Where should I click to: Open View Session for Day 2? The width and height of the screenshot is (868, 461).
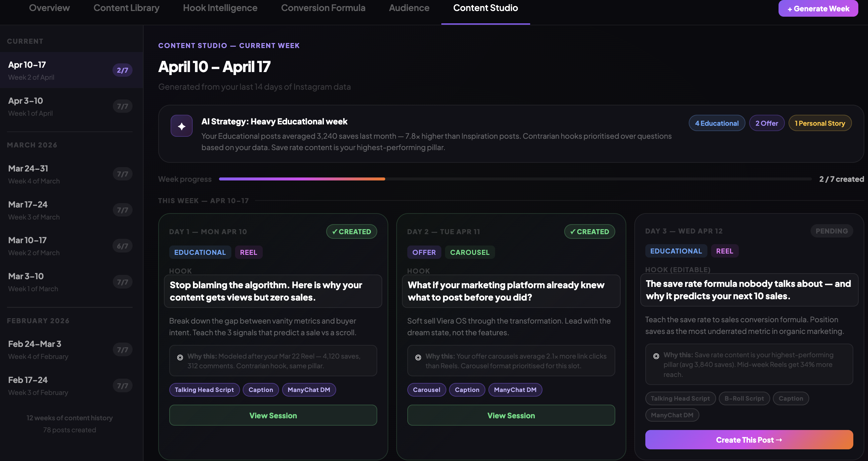[511, 415]
